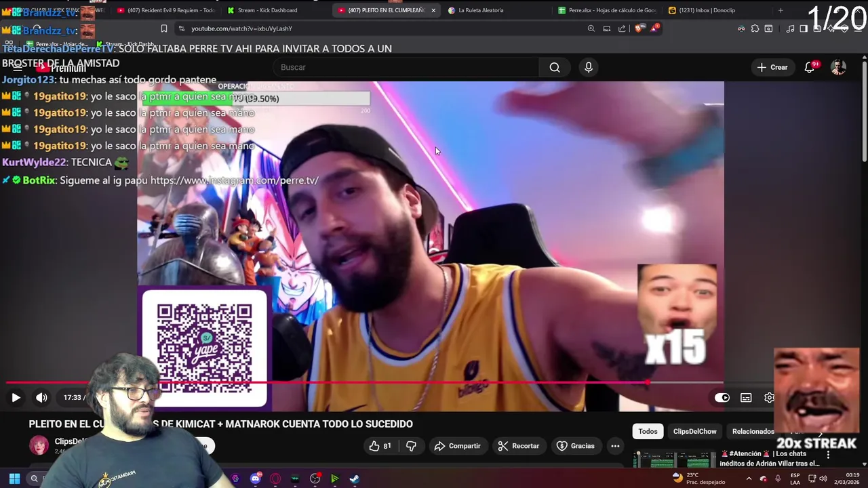Open Discord from the taskbar
Viewport: 868px width, 488px height.
(256, 479)
